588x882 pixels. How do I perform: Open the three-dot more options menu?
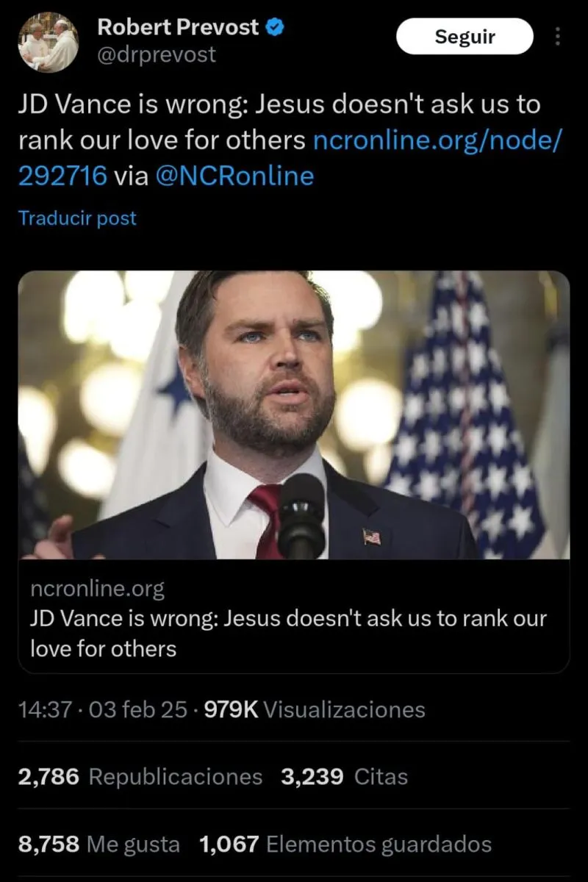tap(558, 36)
